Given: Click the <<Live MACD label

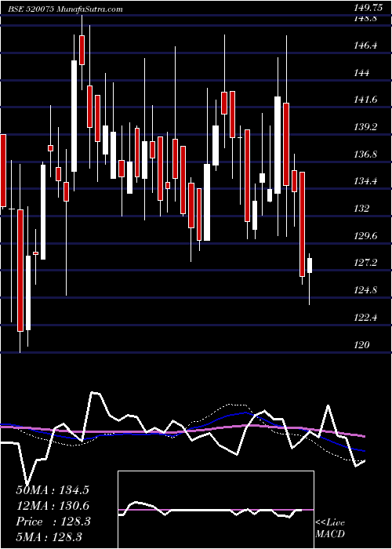Looking at the screenshot, I should [330, 529].
